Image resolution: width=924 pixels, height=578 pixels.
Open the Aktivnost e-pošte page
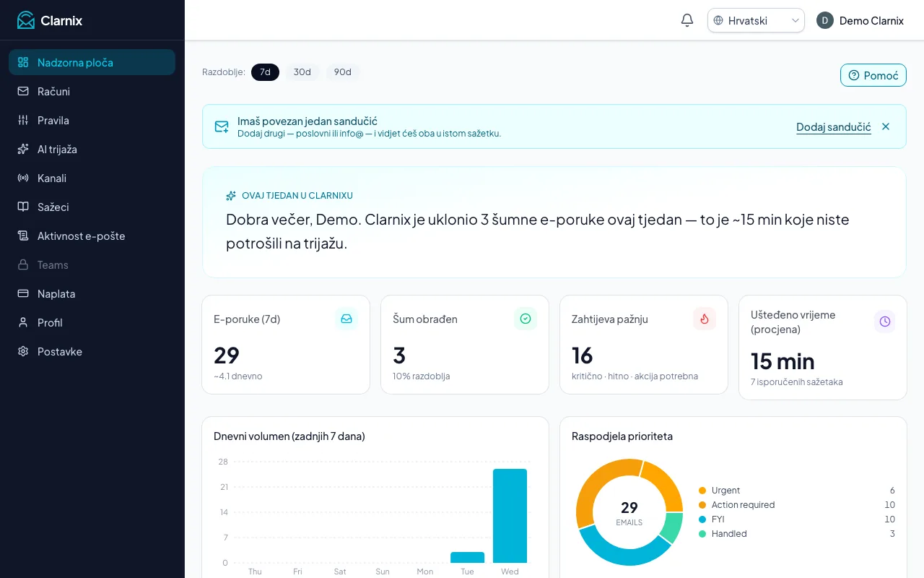pyautogui.click(x=92, y=236)
